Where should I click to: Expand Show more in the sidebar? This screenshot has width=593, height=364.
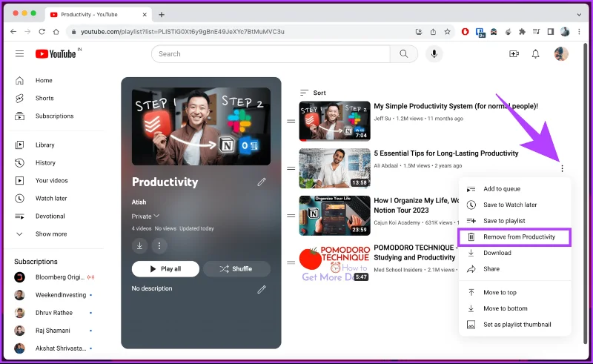coord(51,234)
